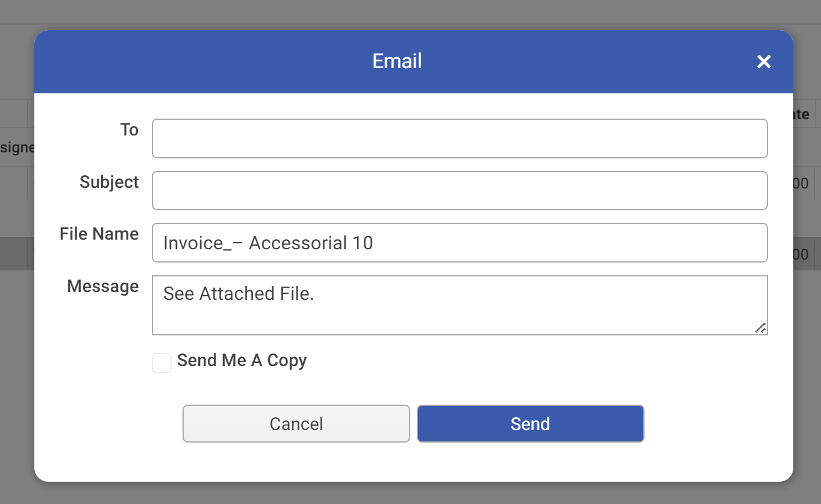This screenshot has height=504, width=821.
Task: Click the Send Me A Copy label text
Action: (x=241, y=360)
